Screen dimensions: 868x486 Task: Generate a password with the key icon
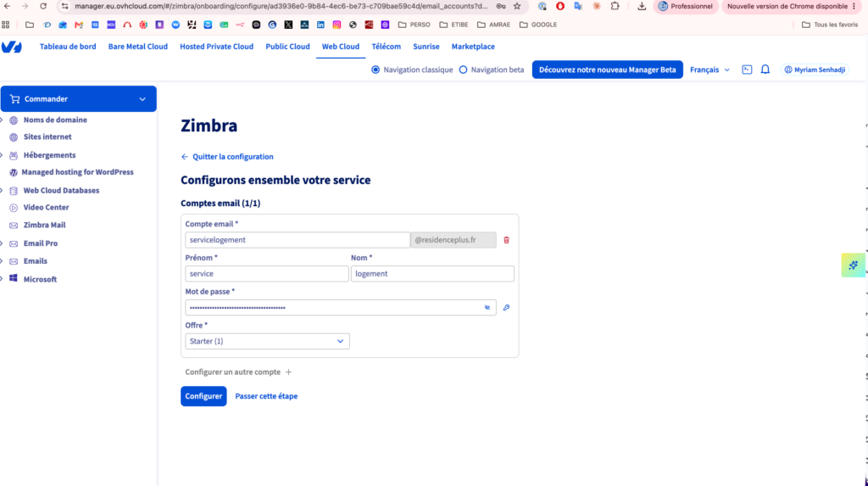point(507,308)
